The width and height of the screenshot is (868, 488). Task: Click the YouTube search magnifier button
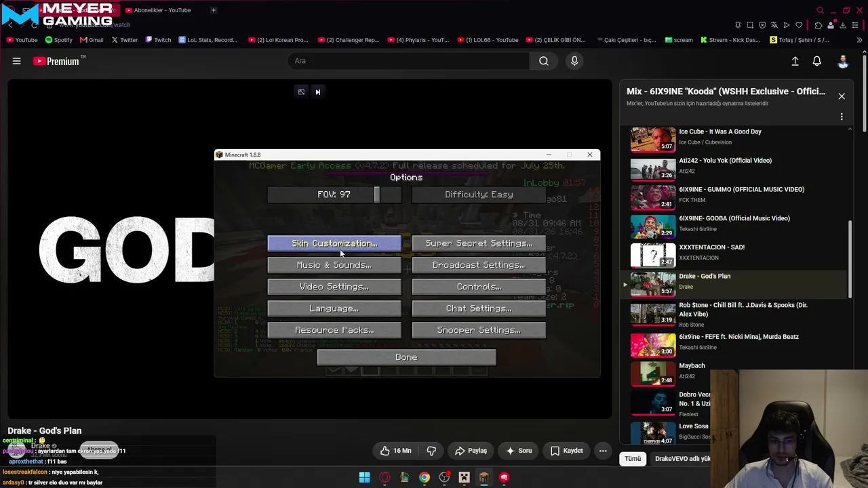coord(544,61)
